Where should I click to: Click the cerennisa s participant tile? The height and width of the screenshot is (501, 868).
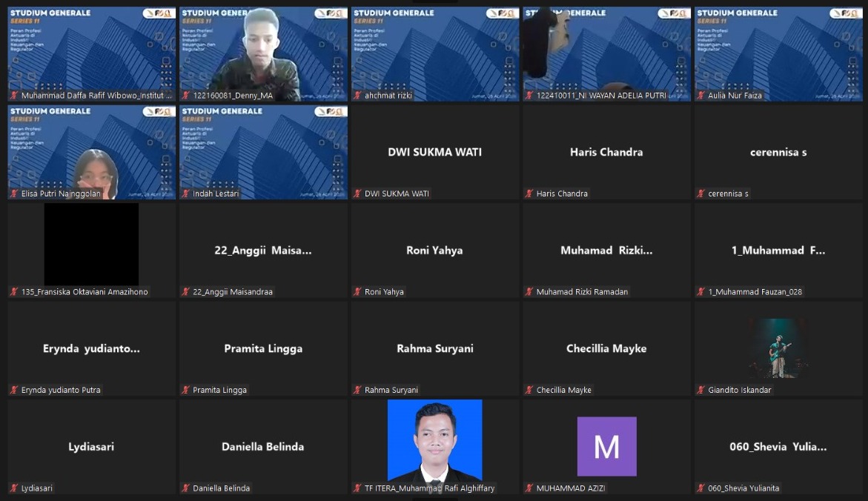click(x=778, y=152)
